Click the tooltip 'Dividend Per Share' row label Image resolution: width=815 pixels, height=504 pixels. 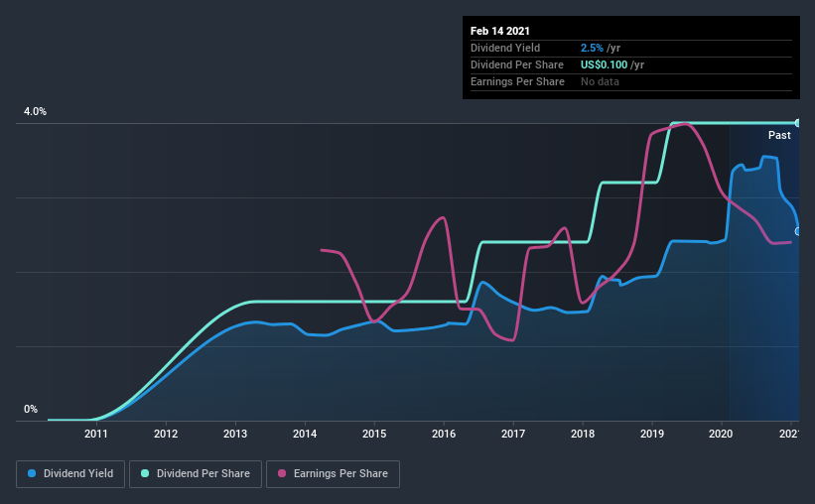click(x=516, y=64)
